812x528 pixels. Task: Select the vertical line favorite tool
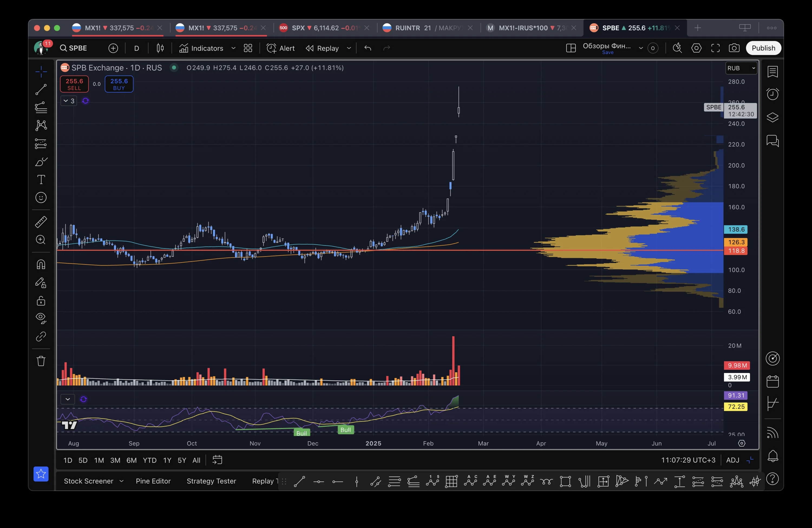[356, 482]
